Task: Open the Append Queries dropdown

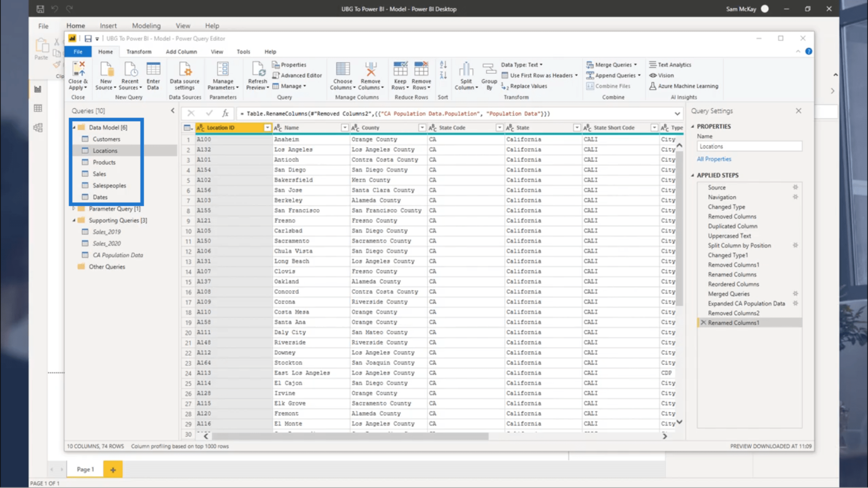Action: [613, 75]
